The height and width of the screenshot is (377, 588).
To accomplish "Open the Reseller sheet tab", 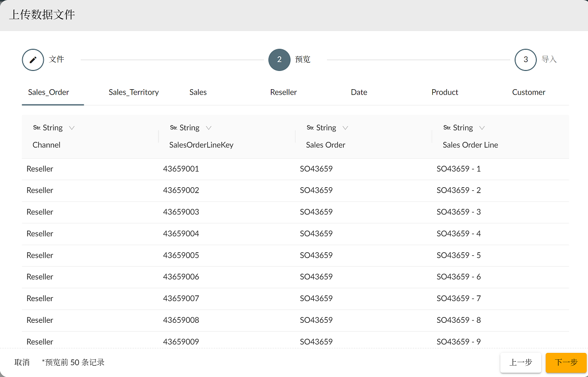I will pyautogui.click(x=283, y=92).
